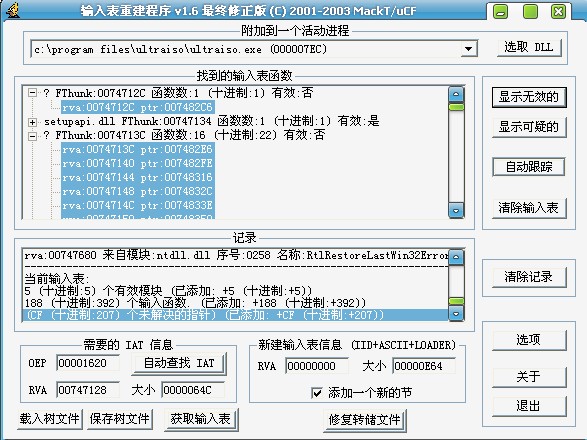This screenshot has height=440, width=587.
Task: Select row rva:00747148 ptr:0074832C
Action: 138,191
